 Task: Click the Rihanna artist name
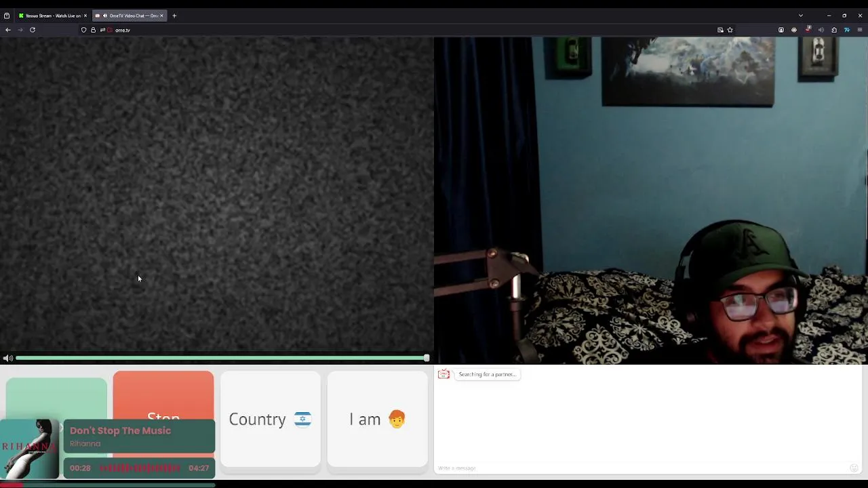85,444
